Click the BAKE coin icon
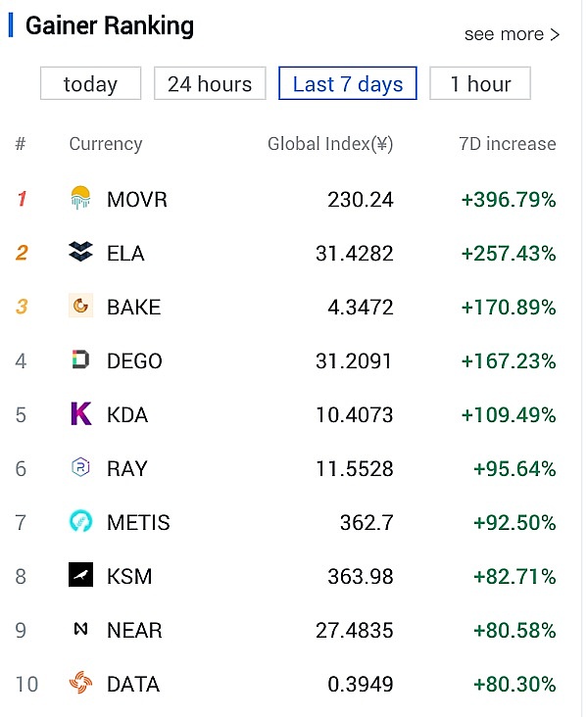 click(x=80, y=307)
